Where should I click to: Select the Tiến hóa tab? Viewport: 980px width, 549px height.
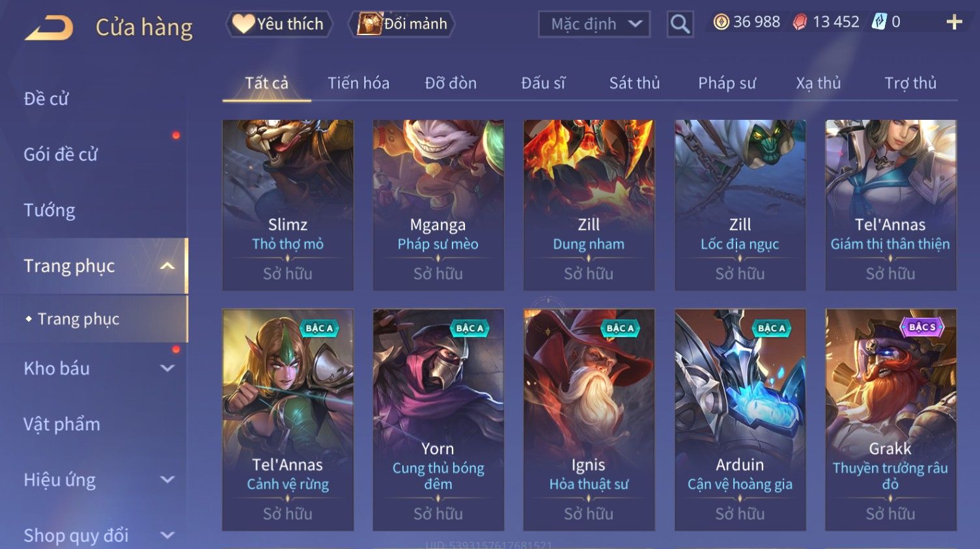click(x=358, y=83)
